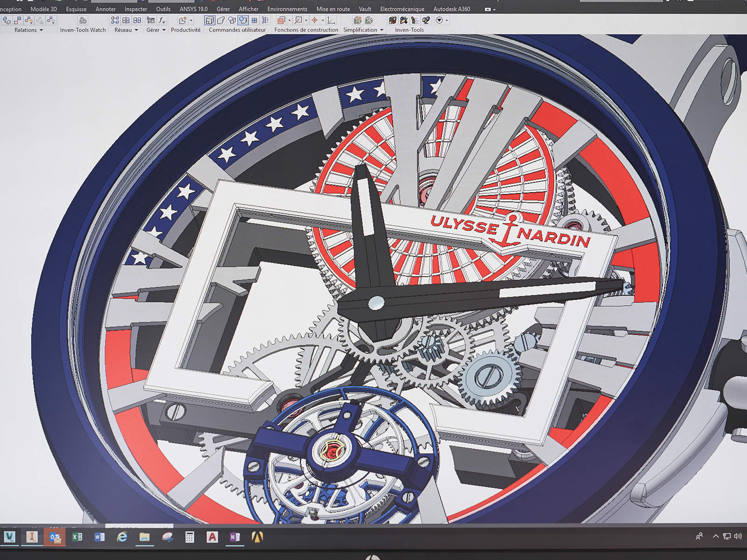Click the work point icon in Fonctions de construction
The height and width of the screenshot is (560, 747).
tap(315, 20)
